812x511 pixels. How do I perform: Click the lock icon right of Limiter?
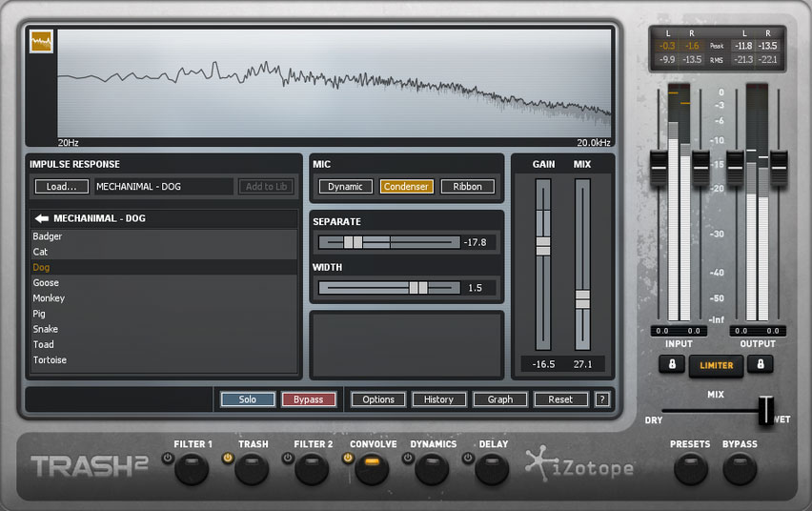[x=760, y=364]
